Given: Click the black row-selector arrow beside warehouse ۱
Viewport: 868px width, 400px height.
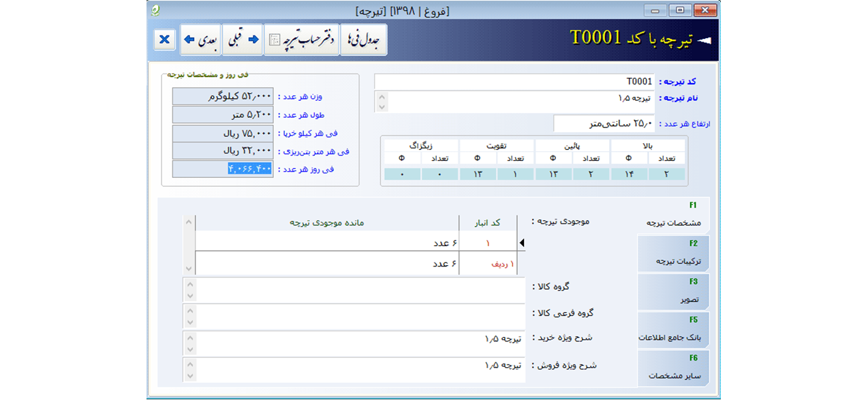Looking at the screenshot, I should [x=522, y=242].
